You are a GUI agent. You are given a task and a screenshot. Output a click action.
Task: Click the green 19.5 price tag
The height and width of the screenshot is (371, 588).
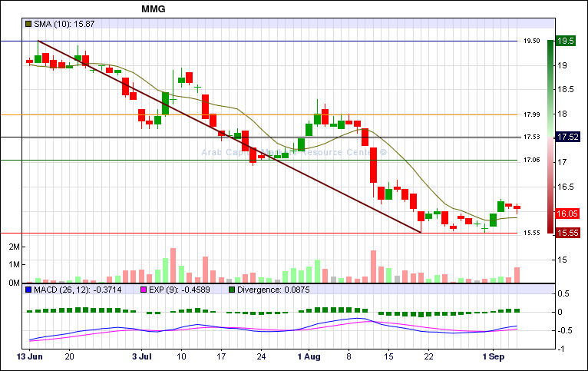(x=566, y=41)
